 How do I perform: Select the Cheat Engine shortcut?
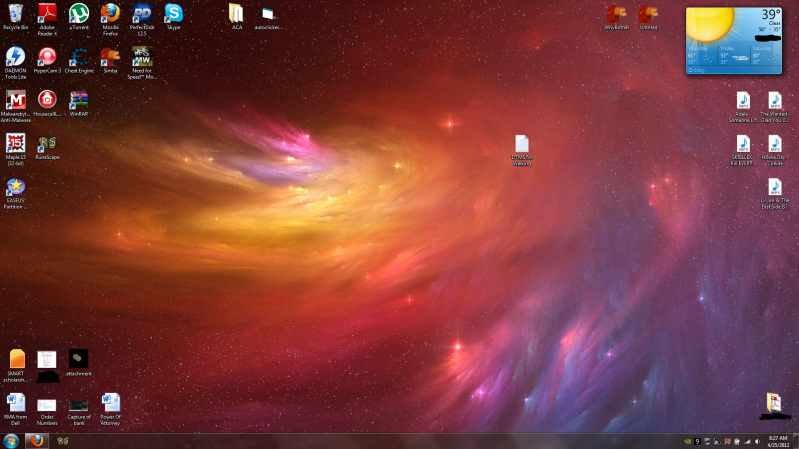pyautogui.click(x=79, y=58)
